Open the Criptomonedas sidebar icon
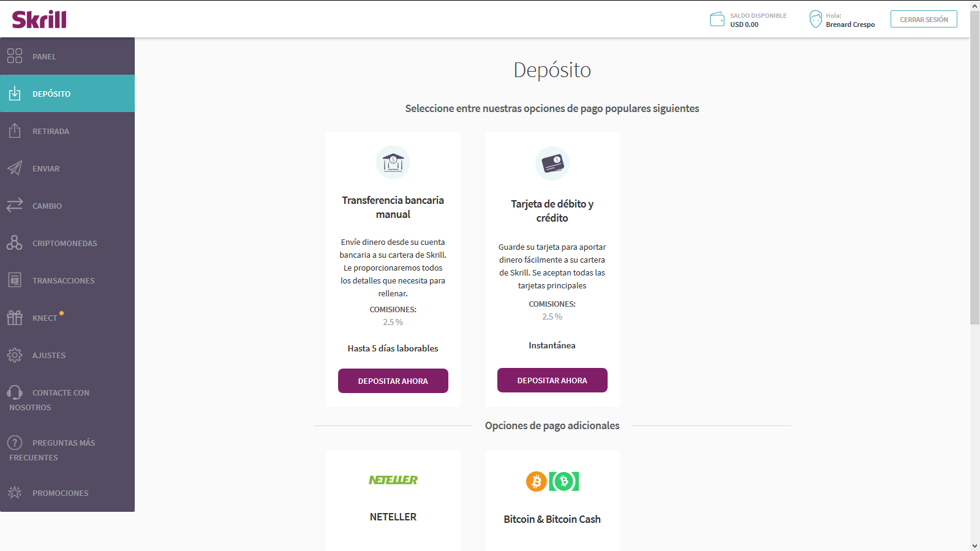The width and height of the screenshot is (980, 551). pos(15,242)
